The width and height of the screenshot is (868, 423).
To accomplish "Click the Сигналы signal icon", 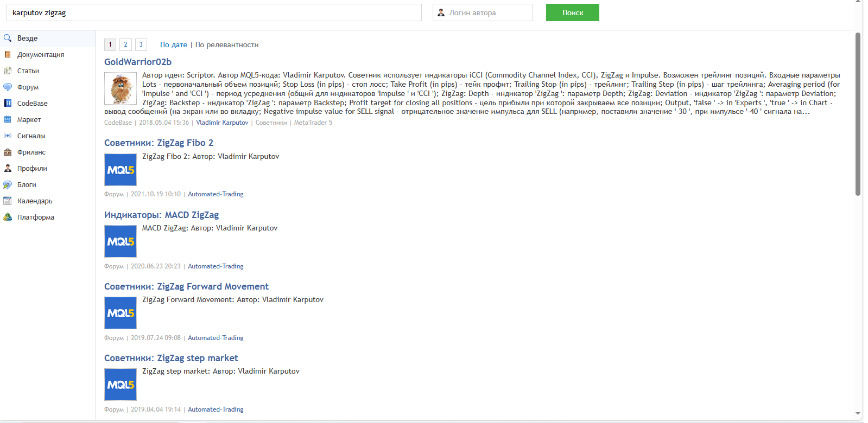I will [x=8, y=136].
